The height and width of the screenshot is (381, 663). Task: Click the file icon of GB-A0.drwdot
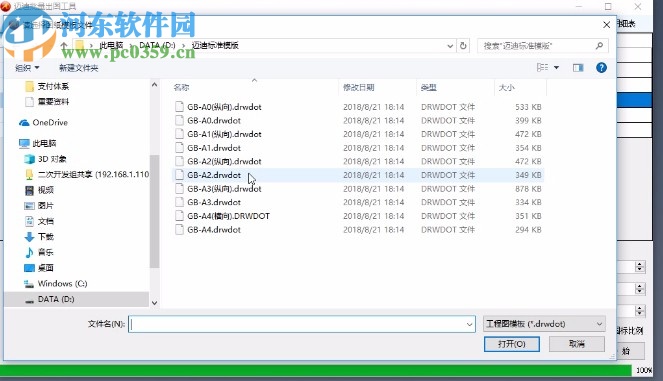click(x=179, y=121)
